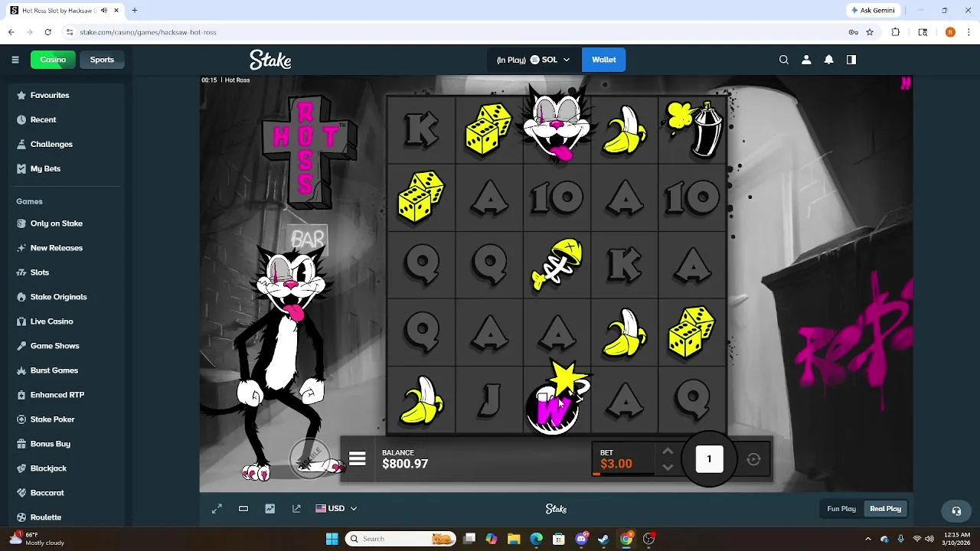This screenshot has width=980, height=551.
Task: Click the BALANCE $800.97 display
Action: tap(405, 459)
